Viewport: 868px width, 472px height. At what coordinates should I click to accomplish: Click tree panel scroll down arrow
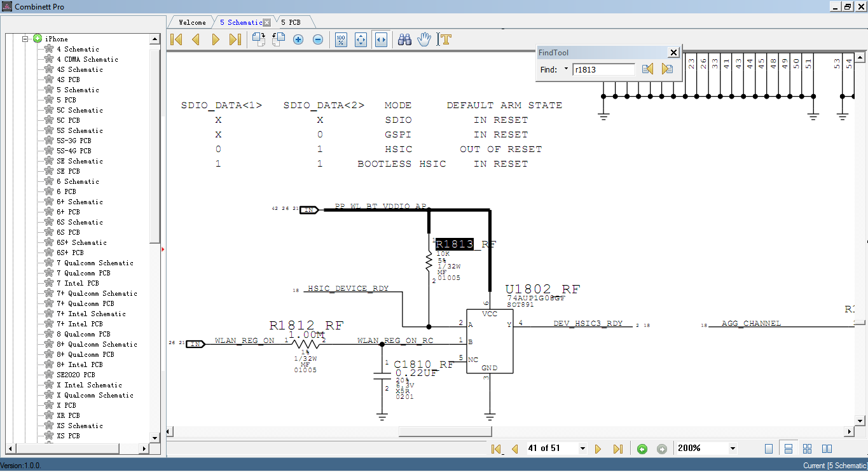(155, 438)
